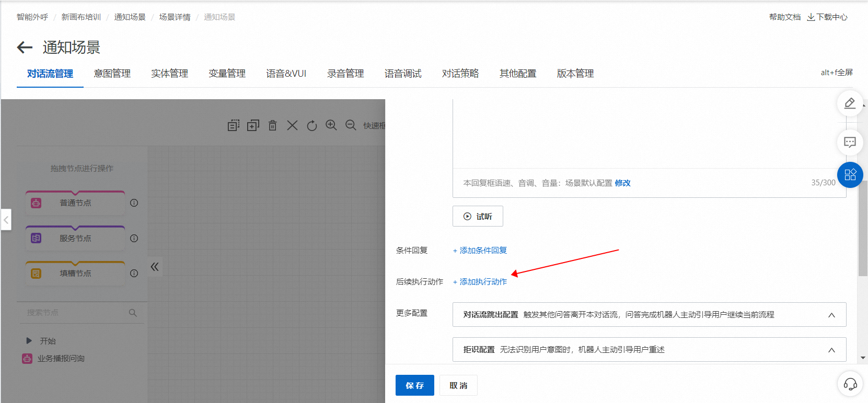The height and width of the screenshot is (403, 868).
Task: Switch to the 意图管理 tab
Action: coord(112,74)
